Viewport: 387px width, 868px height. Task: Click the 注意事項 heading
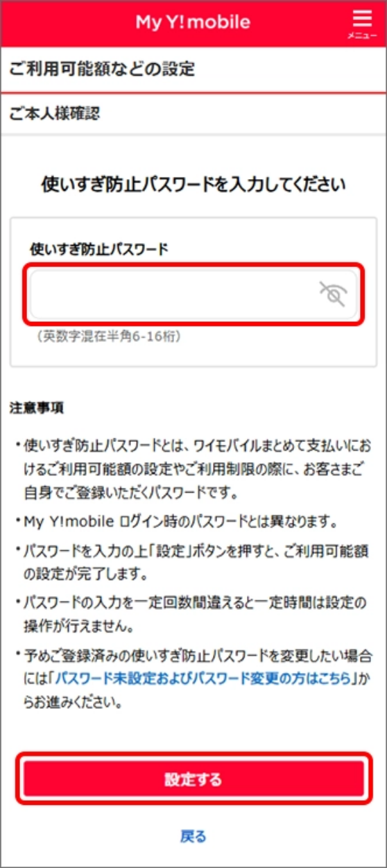(x=37, y=408)
